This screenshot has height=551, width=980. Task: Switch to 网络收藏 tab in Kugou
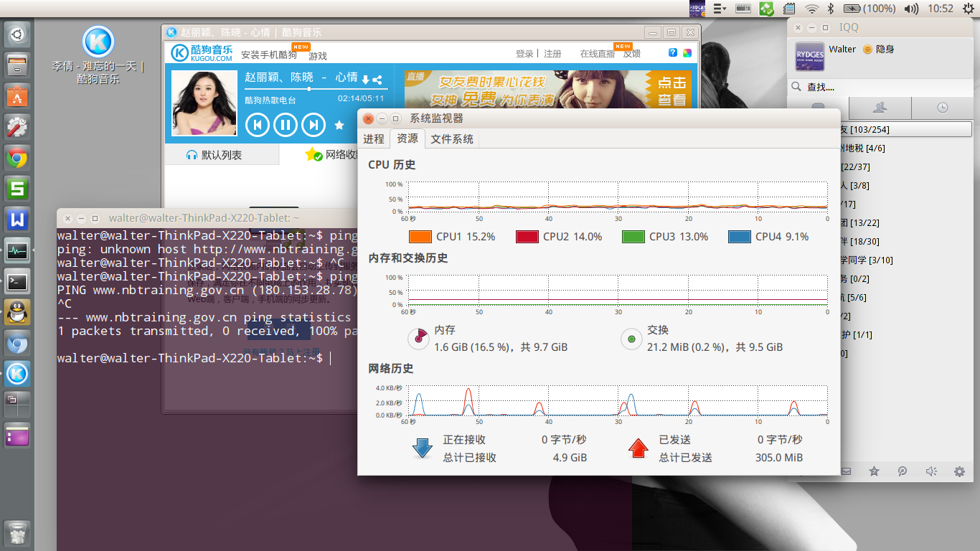tap(331, 155)
